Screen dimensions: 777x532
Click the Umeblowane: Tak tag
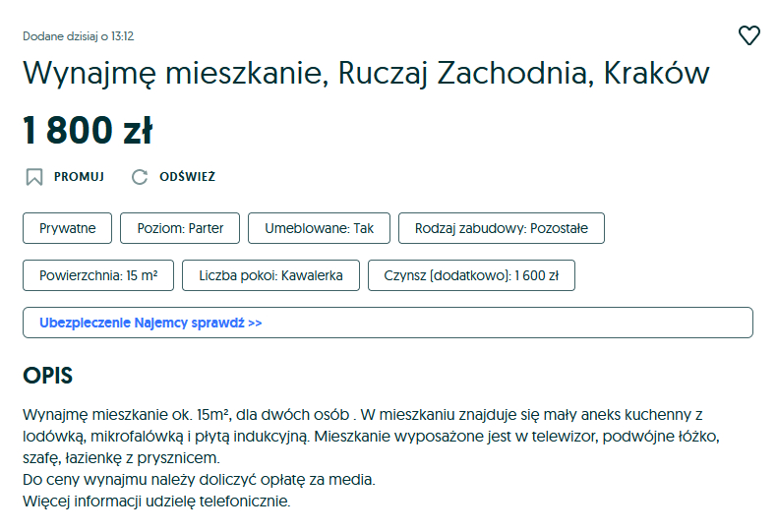click(x=319, y=228)
